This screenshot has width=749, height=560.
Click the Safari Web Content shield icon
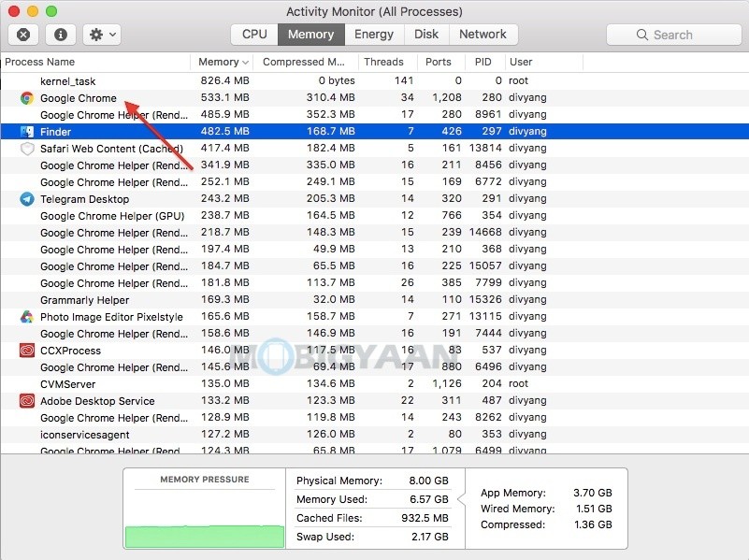click(x=27, y=149)
